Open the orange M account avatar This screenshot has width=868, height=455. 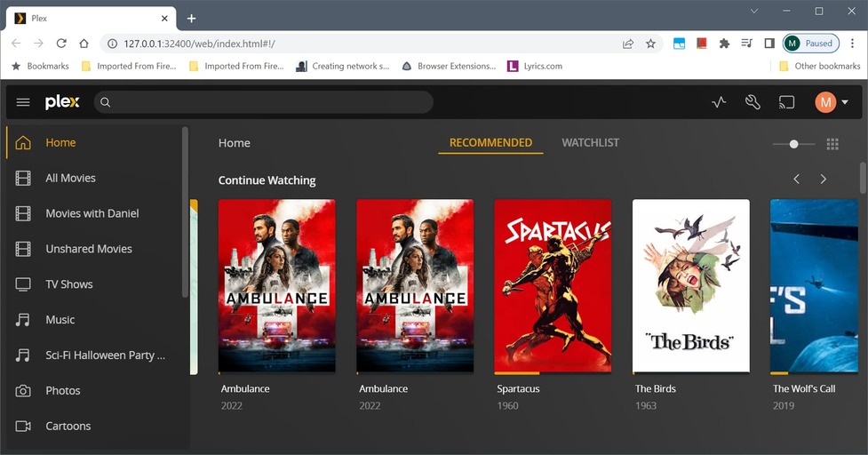(825, 102)
